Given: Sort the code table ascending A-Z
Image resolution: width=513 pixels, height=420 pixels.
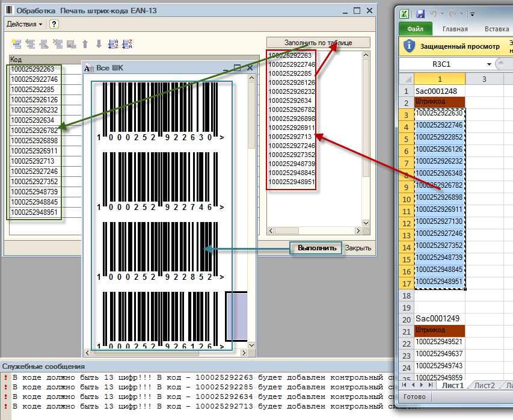Looking at the screenshot, I should coord(113,44).
